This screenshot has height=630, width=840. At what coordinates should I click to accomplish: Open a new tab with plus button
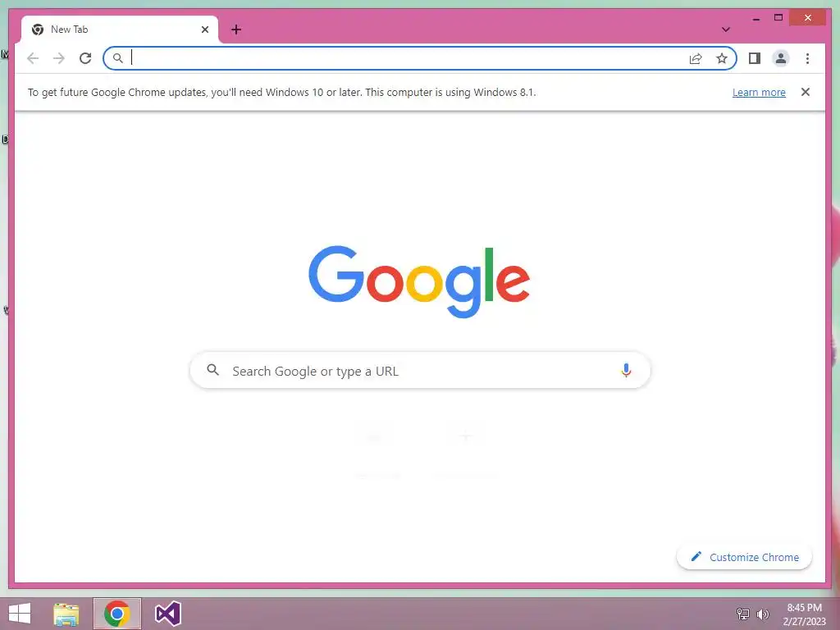point(236,30)
